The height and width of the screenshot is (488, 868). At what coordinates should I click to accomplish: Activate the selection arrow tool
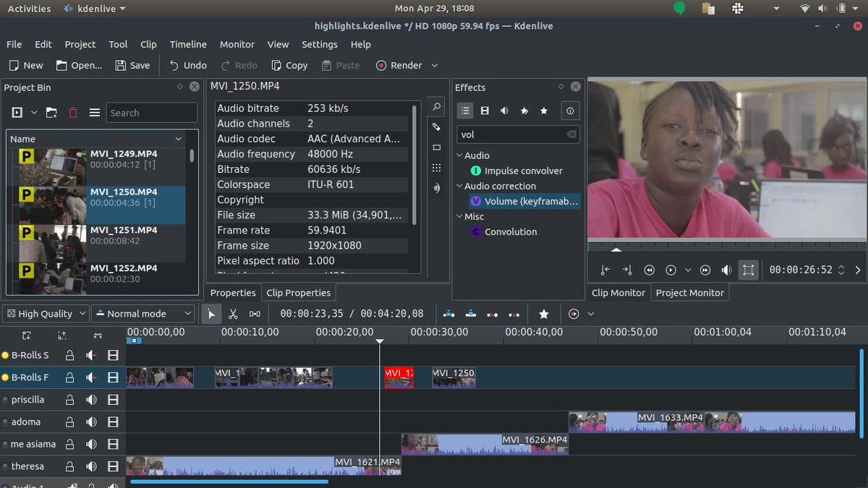211,314
